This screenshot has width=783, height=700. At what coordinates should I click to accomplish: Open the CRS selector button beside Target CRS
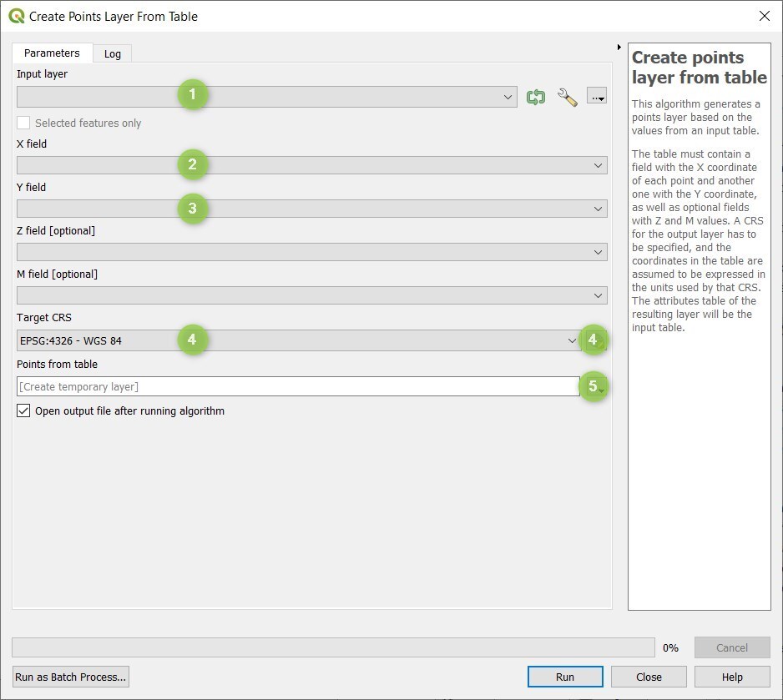(594, 340)
